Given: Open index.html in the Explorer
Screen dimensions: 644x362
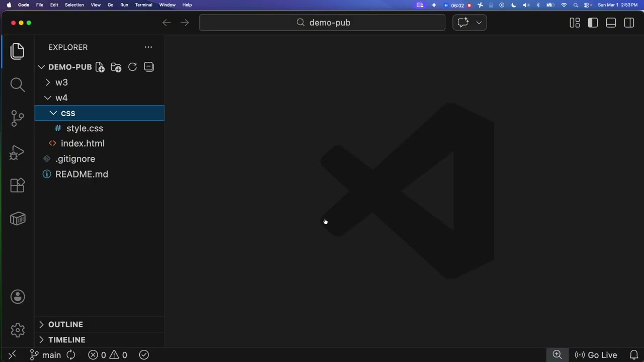Looking at the screenshot, I should click(83, 144).
